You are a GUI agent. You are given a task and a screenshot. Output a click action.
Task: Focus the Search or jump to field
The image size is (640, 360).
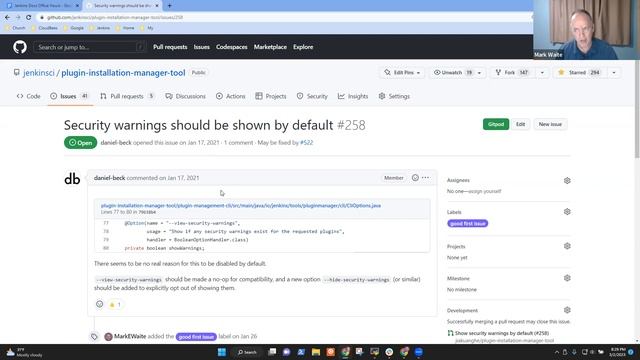pyautogui.click(x=89, y=47)
